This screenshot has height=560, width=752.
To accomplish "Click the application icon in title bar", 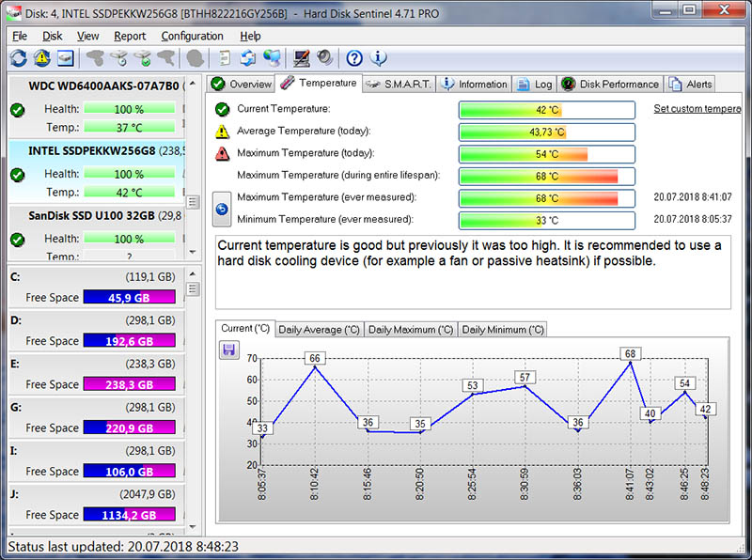I will tap(13, 12).
